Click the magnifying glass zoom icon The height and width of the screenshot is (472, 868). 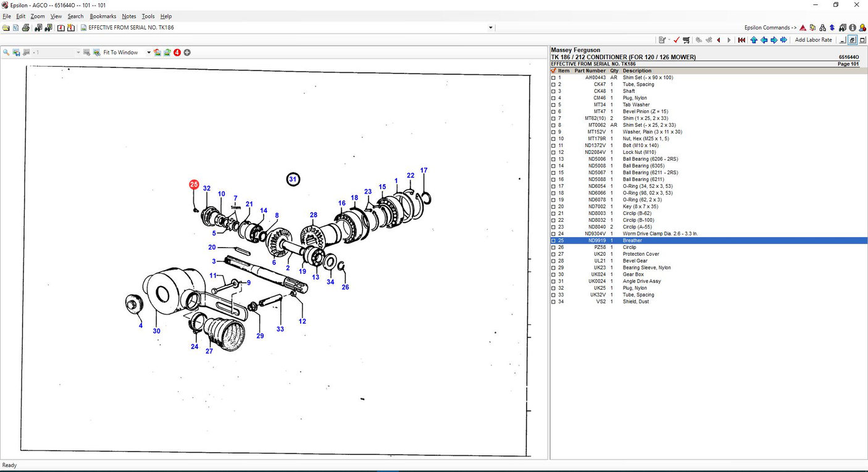point(6,53)
